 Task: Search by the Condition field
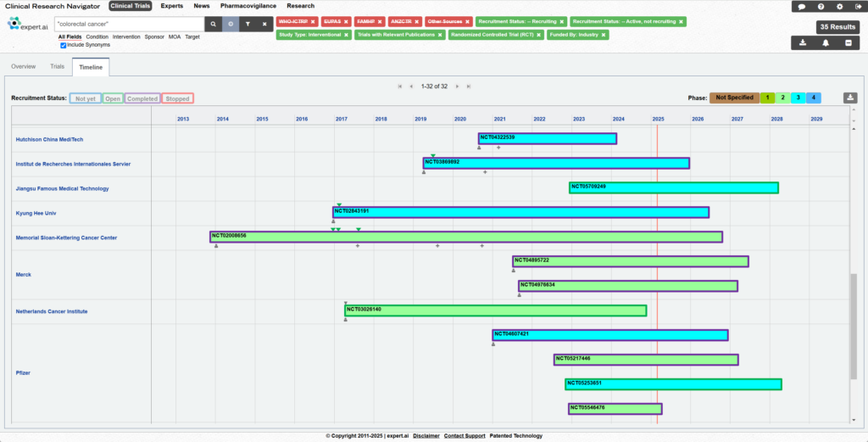pyautogui.click(x=97, y=37)
